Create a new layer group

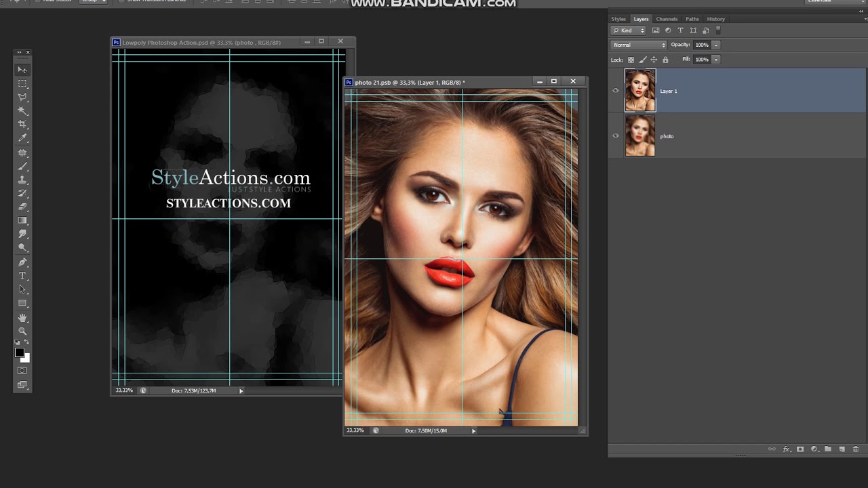tap(828, 449)
